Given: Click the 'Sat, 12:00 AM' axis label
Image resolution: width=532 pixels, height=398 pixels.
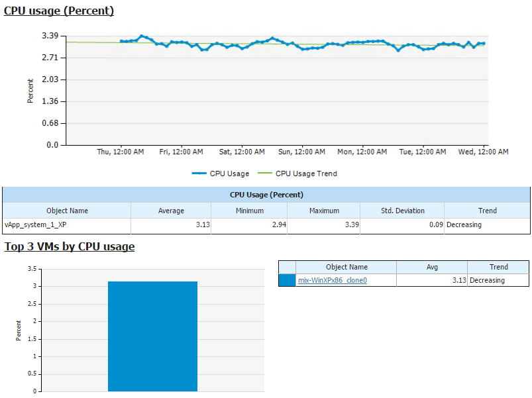Looking at the screenshot, I should coord(242,152).
